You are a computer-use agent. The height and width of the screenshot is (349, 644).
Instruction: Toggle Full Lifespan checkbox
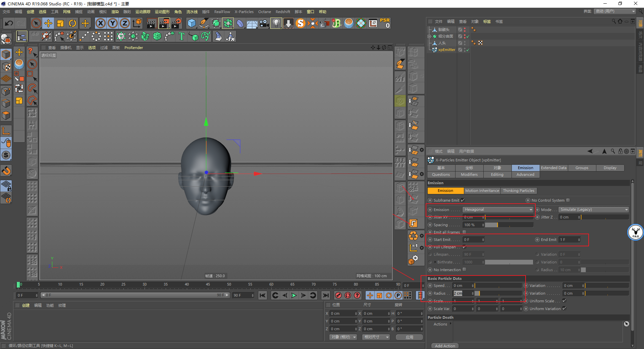[465, 247]
